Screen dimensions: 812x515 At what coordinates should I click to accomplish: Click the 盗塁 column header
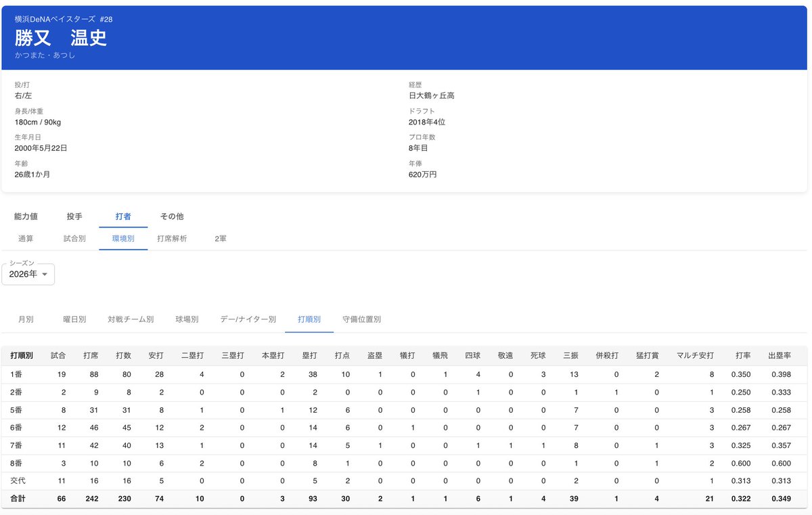coord(375,355)
